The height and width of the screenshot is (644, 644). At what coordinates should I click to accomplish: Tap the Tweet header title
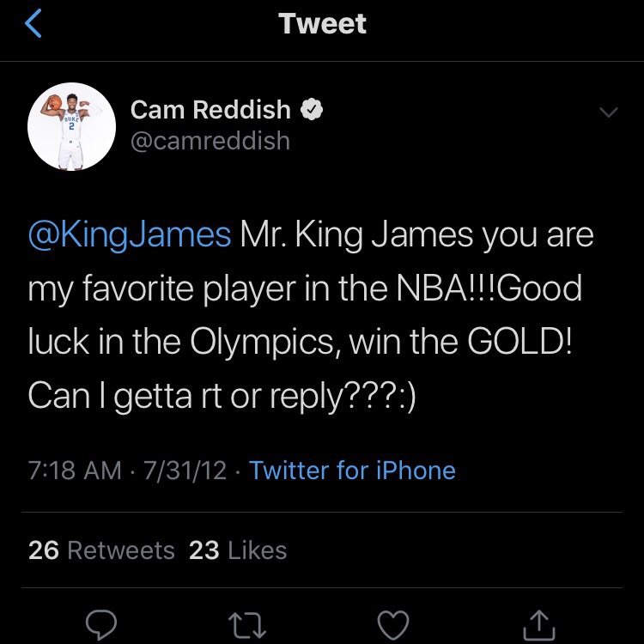tap(322, 24)
